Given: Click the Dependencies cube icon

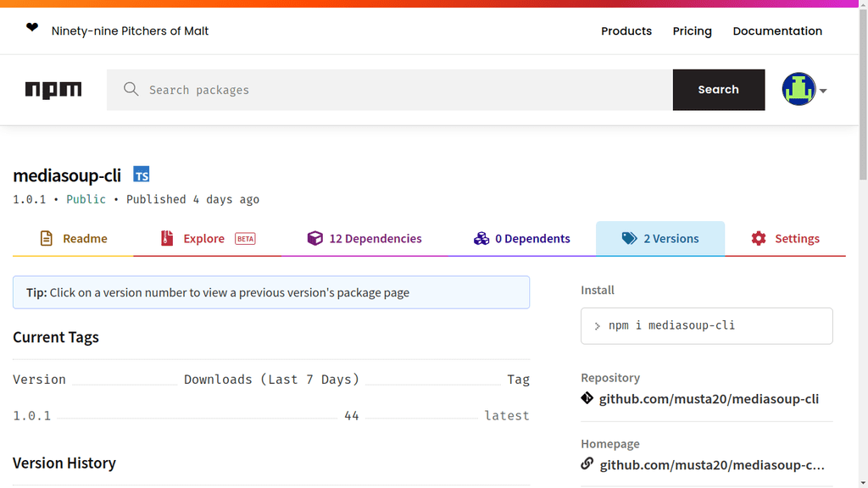Looking at the screenshot, I should [x=315, y=238].
